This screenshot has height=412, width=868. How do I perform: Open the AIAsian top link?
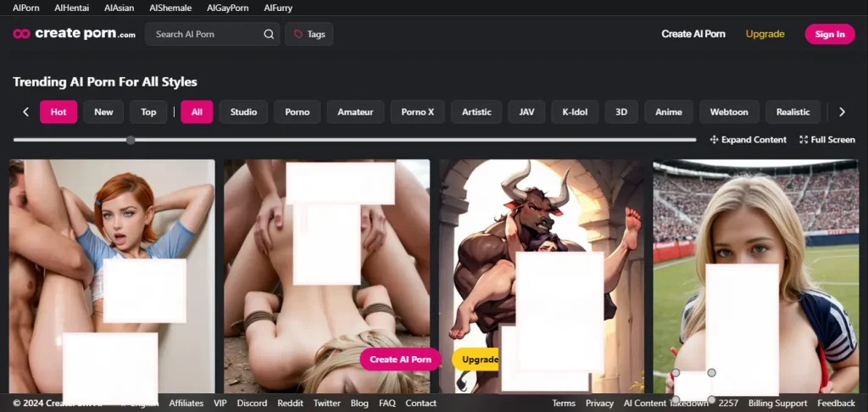(x=119, y=8)
